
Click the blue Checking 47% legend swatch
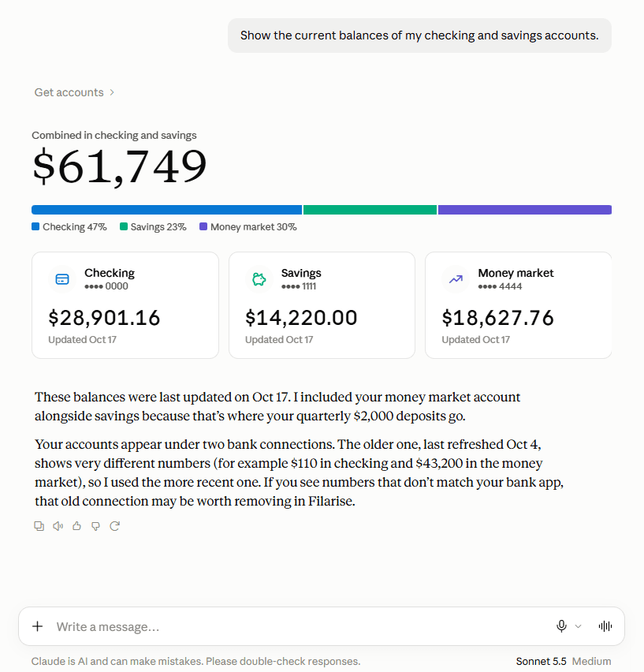[35, 226]
